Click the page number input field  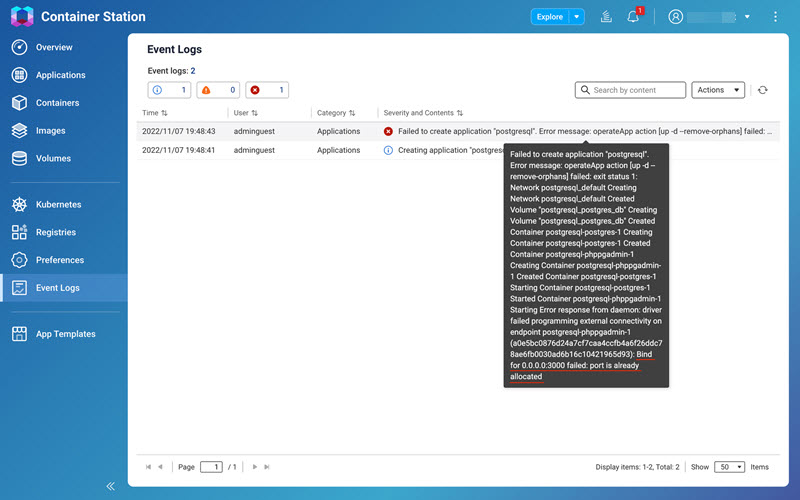click(211, 467)
